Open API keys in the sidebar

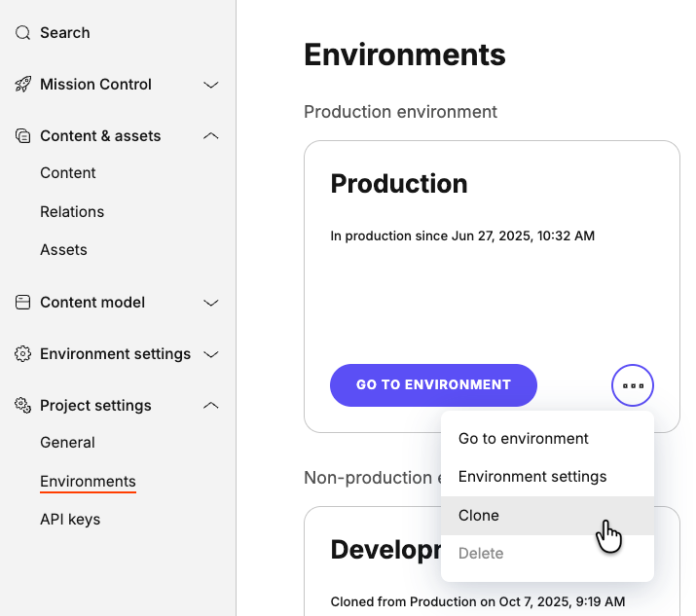pos(70,520)
